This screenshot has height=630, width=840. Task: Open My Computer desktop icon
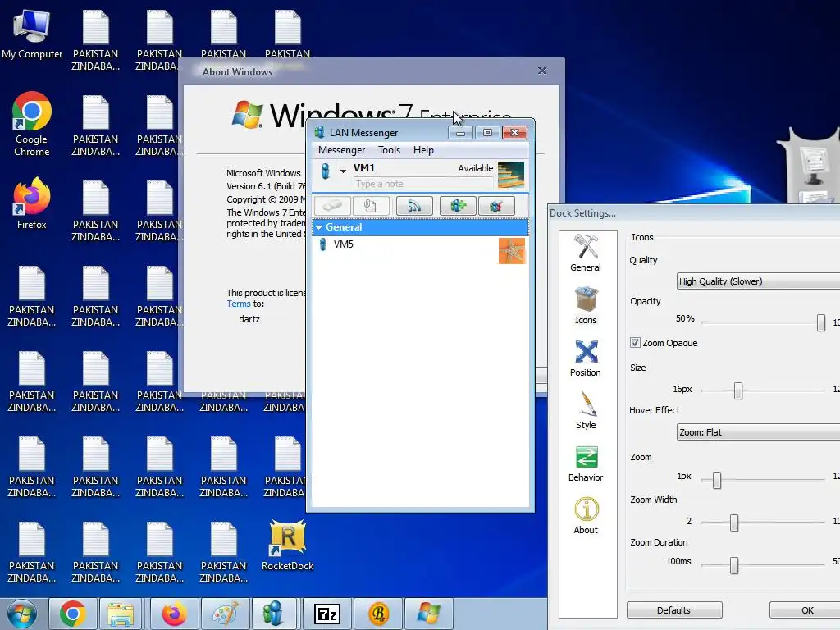coord(32,34)
